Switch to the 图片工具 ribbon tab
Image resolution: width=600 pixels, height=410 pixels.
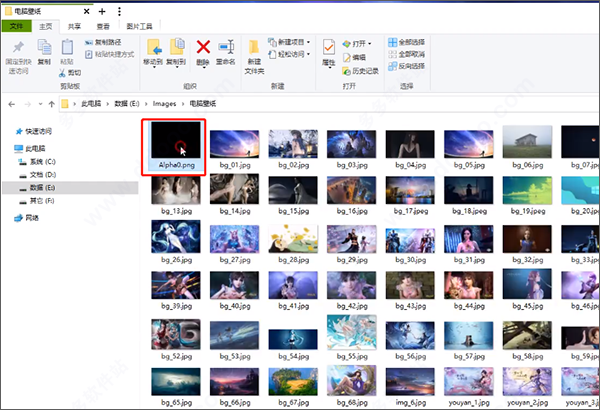[139, 26]
